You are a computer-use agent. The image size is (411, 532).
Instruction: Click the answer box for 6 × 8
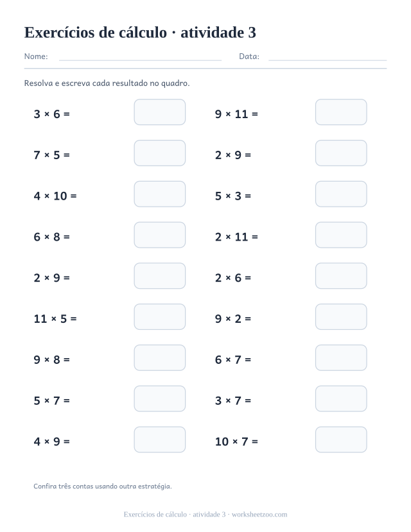pos(160,235)
